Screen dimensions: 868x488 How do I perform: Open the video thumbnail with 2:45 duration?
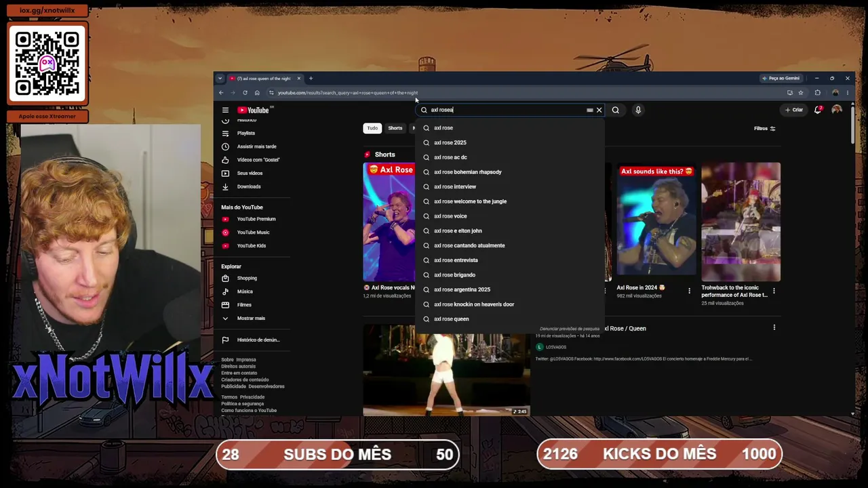[446, 370]
